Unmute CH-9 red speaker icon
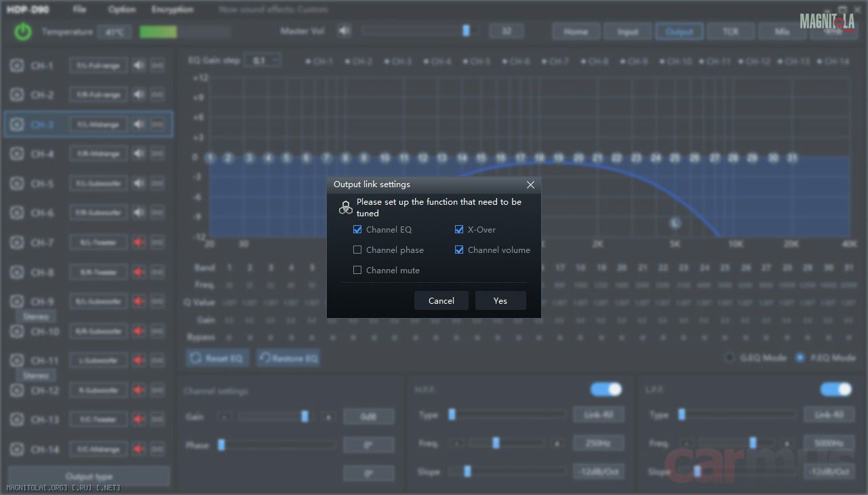Viewport: 868px width, 495px height. (139, 302)
